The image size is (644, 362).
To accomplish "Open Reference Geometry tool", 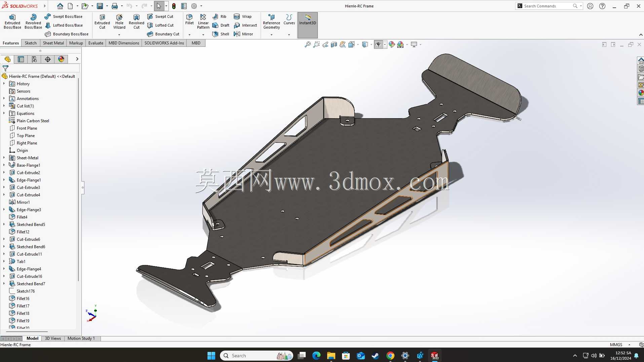I will click(271, 22).
